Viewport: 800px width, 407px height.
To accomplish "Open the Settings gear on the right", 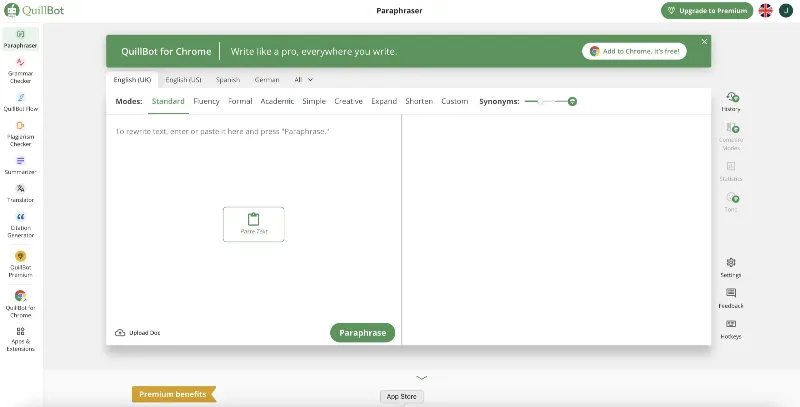I will (x=731, y=266).
